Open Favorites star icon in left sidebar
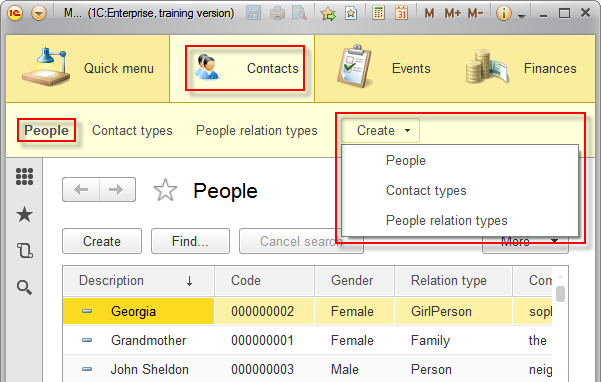Screen dimensions: 601x382 point(25,214)
